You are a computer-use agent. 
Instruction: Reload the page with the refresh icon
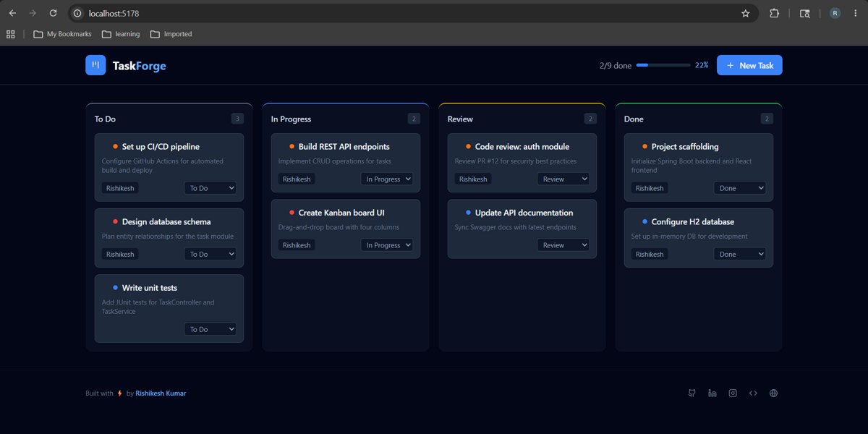click(x=53, y=13)
